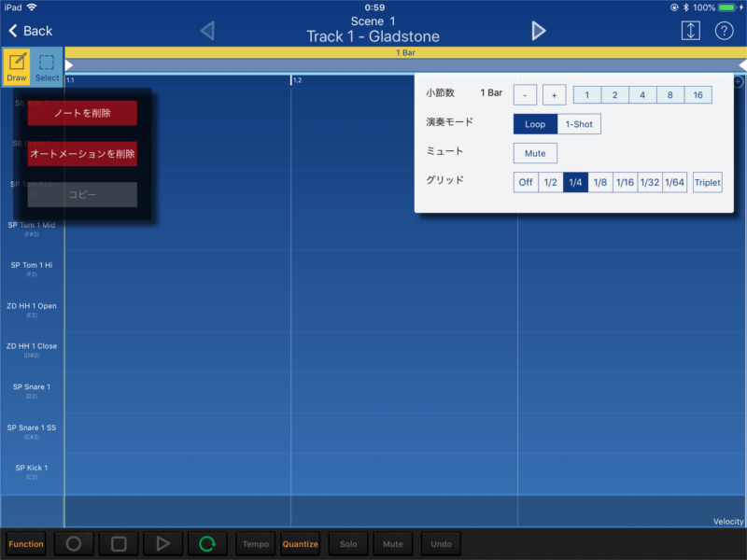747x560 pixels.
Task: Set grid to 1/8
Action: coord(600,182)
